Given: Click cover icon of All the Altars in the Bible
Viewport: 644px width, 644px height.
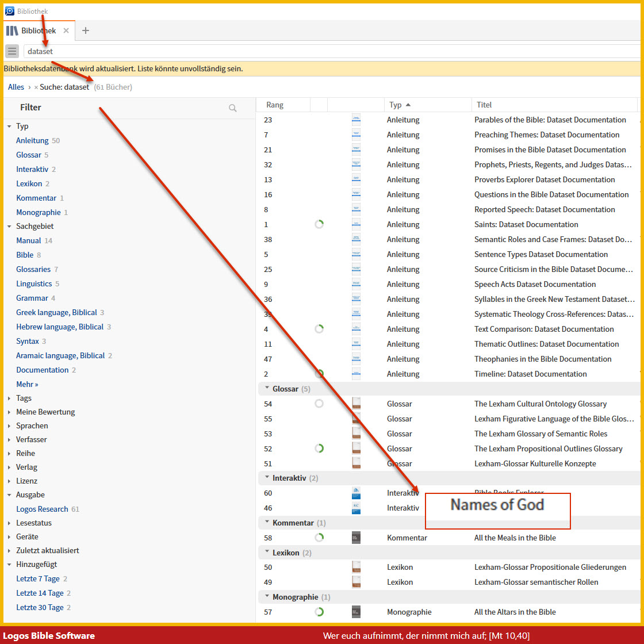Looking at the screenshot, I should (356, 612).
